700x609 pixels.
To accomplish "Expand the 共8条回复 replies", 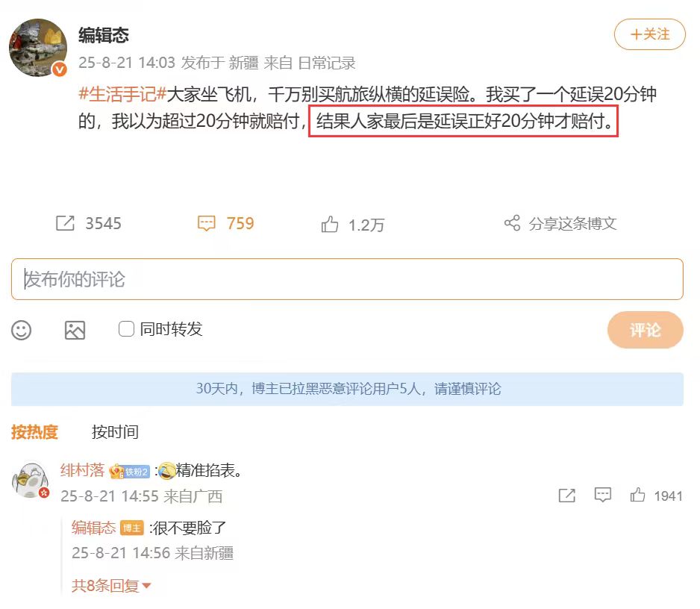I will [x=111, y=585].
